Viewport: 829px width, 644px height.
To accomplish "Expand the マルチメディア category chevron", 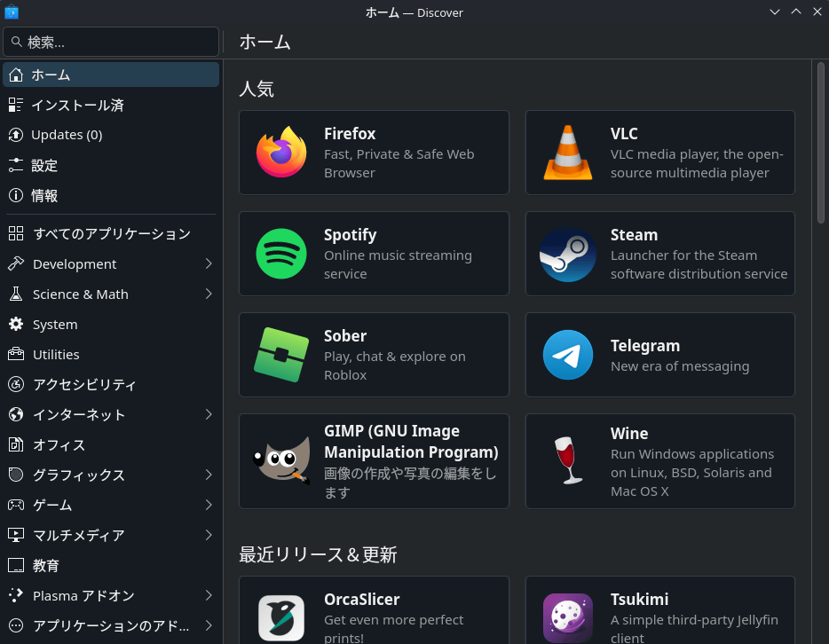I will coord(209,535).
